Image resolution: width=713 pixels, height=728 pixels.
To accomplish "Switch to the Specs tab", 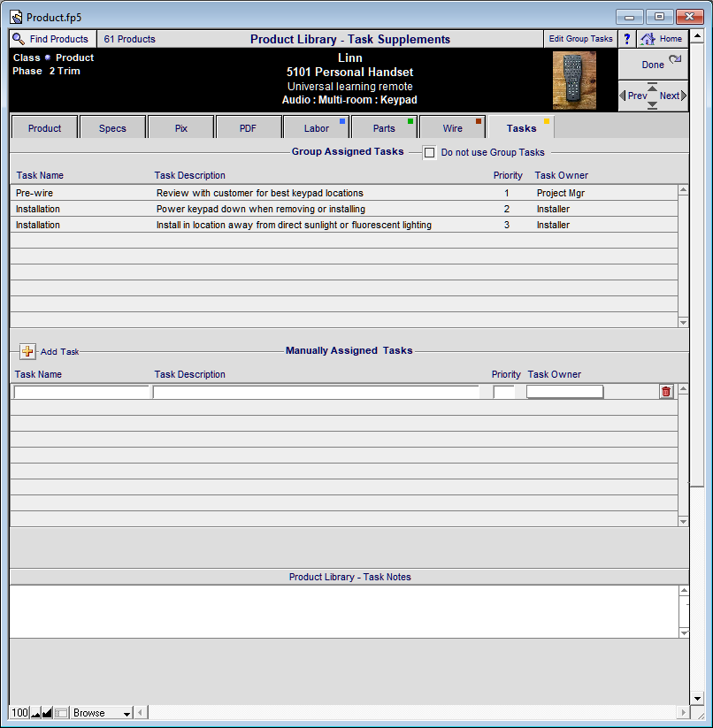I will 112,128.
